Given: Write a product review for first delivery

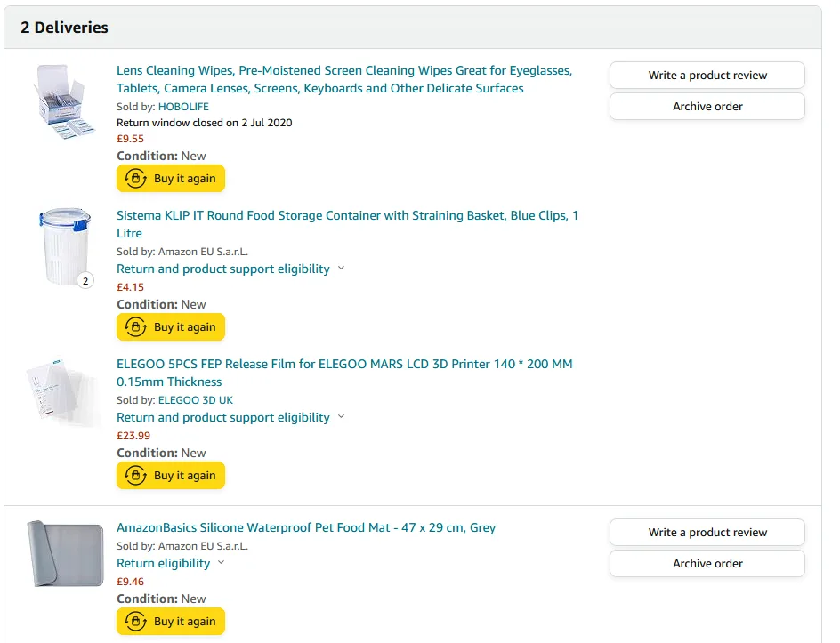Looking at the screenshot, I should pyautogui.click(x=707, y=75).
